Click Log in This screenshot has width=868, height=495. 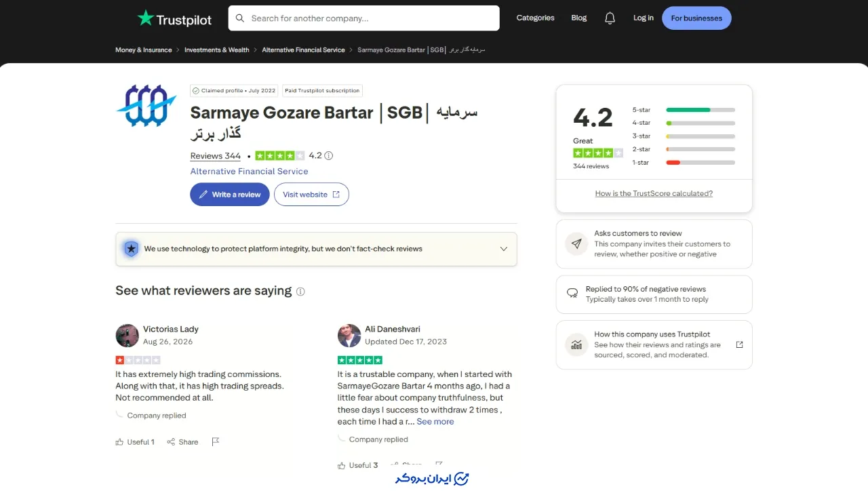point(644,18)
